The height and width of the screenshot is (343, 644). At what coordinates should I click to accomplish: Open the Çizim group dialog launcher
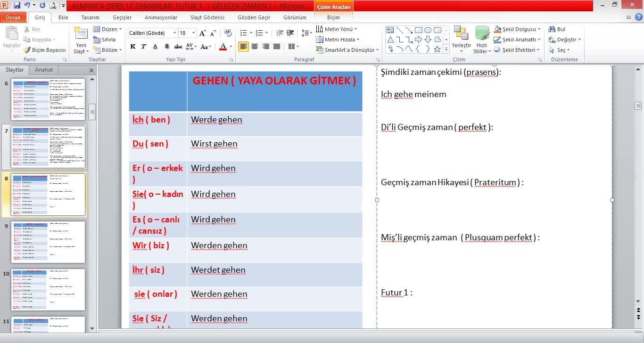[540, 60]
